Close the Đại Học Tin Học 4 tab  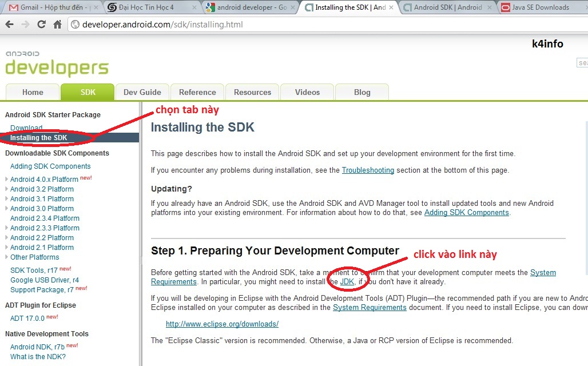point(194,7)
